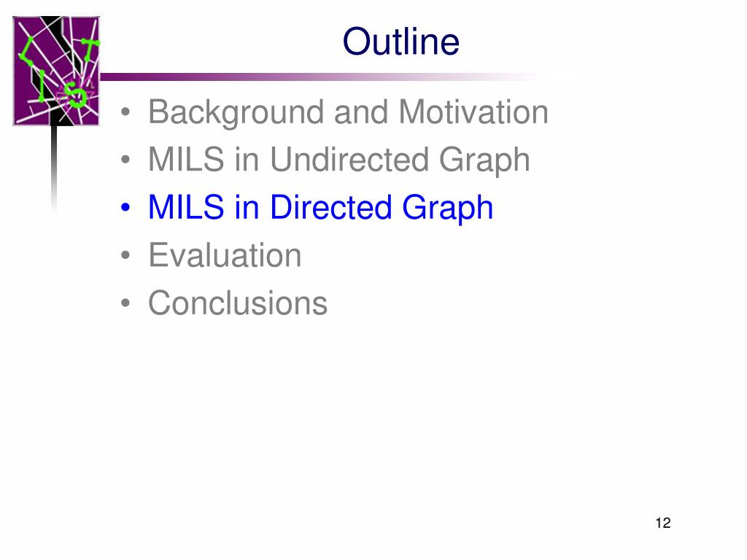The image size is (747, 560).
Task: Click the bullet before Background and Motivation
Action: point(125,112)
